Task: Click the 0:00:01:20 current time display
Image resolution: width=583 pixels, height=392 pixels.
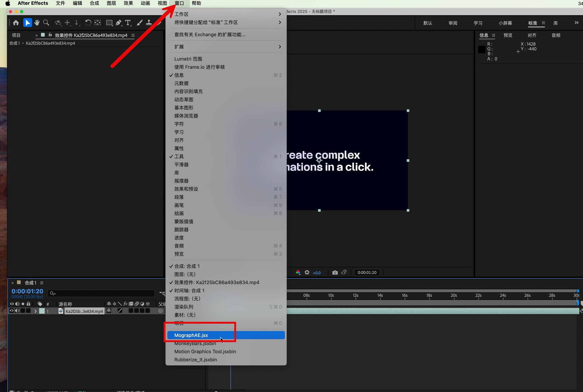Action: click(27, 291)
